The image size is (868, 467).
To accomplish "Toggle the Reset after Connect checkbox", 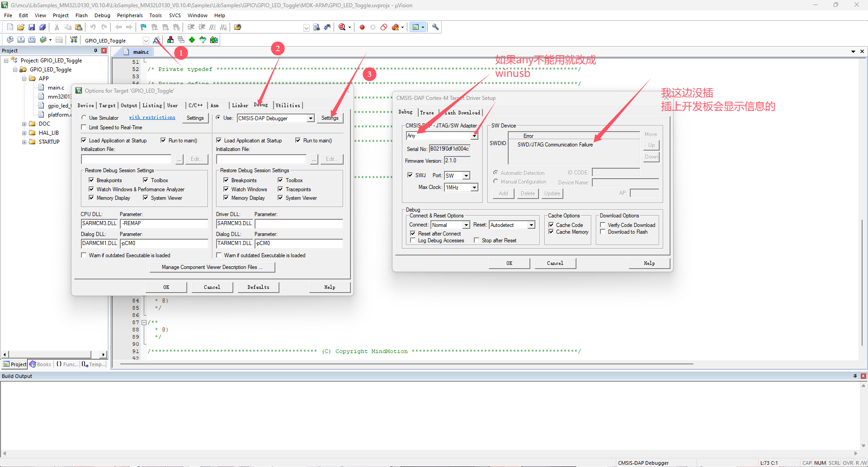I will click(x=413, y=233).
